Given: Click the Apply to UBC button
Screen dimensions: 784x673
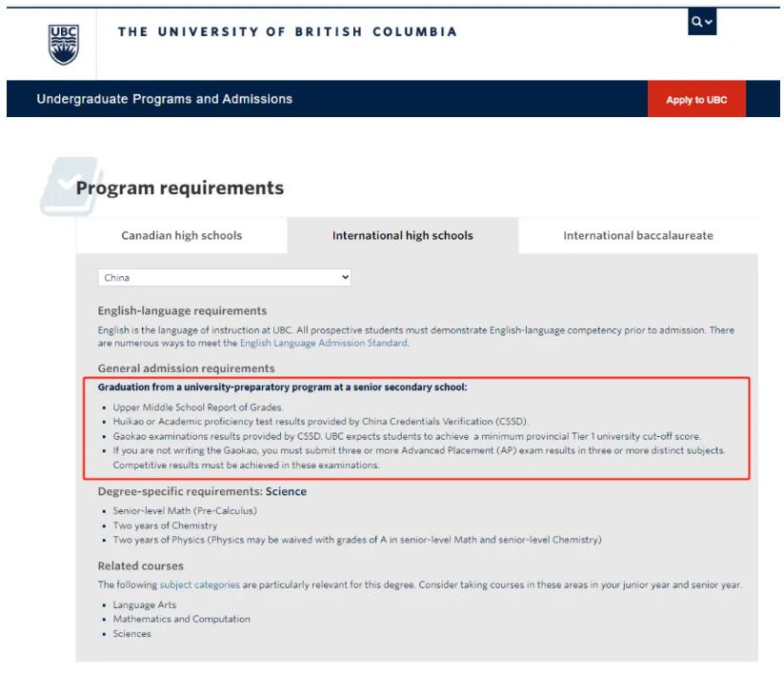Looking at the screenshot, I should (696, 99).
